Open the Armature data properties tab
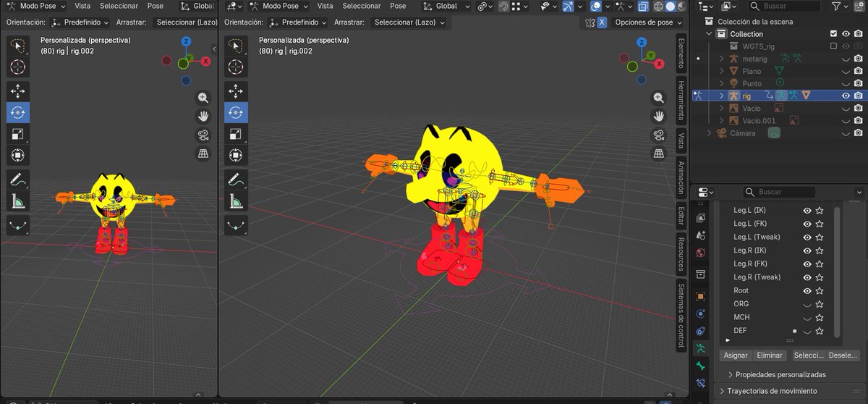 tap(700, 348)
